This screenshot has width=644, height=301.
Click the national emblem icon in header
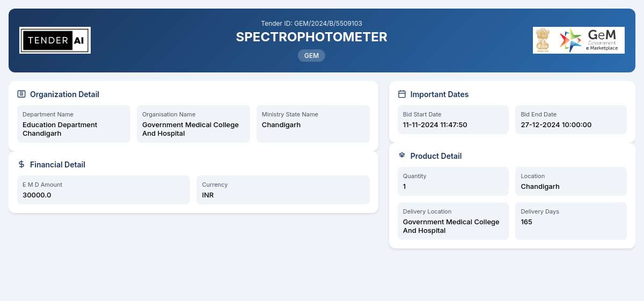pos(543,40)
